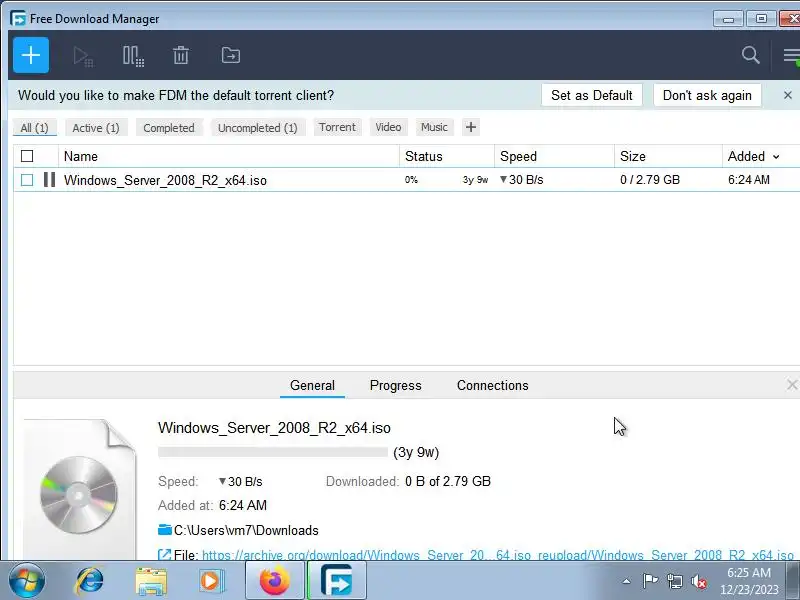This screenshot has height=600, width=800.
Task: Launch Internet Explorer from the taskbar
Action: click(x=90, y=581)
